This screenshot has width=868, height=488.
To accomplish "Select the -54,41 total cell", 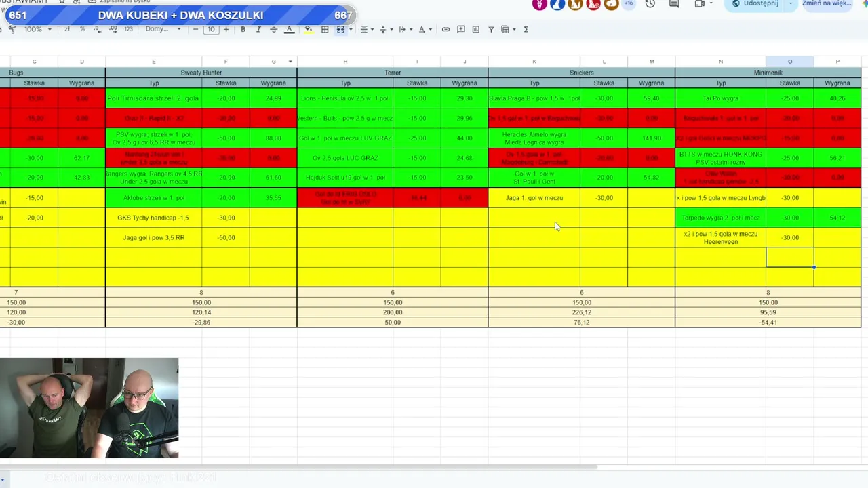I will [x=768, y=323].
